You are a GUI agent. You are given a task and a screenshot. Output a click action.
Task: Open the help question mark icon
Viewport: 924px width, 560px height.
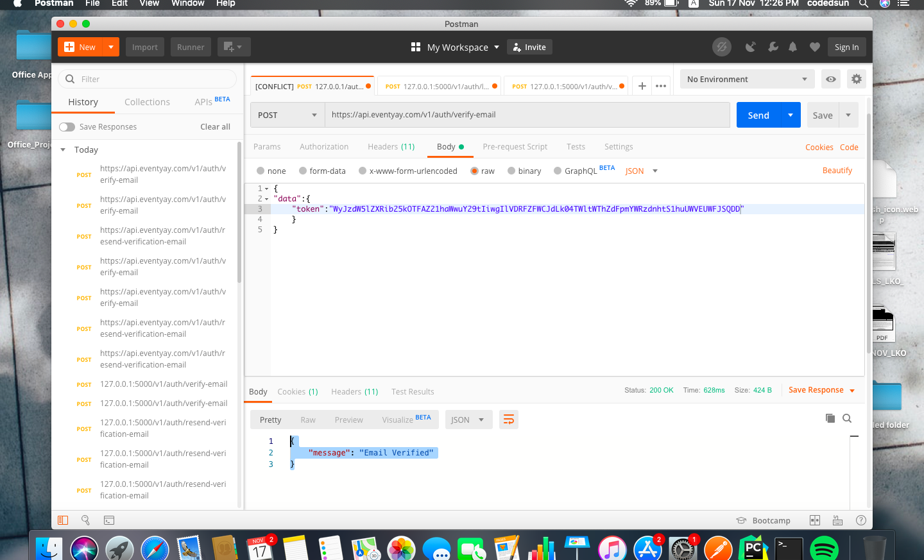(x=861, y=520)
